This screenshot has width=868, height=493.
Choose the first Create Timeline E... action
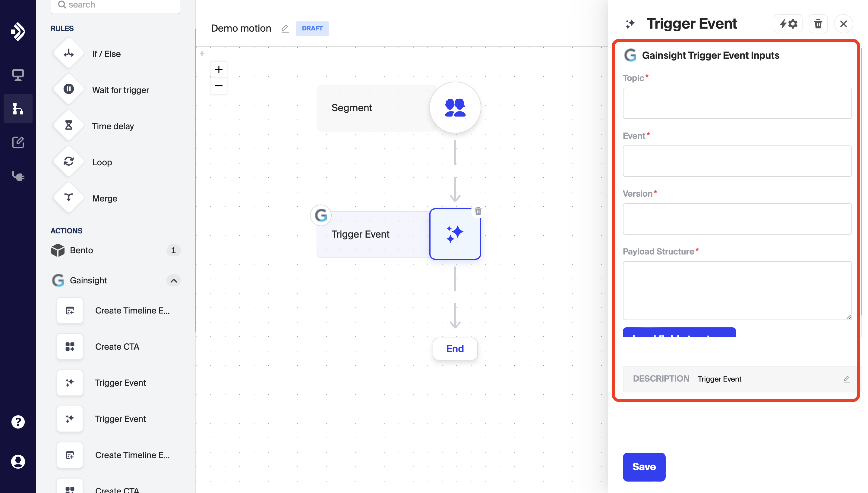[x=132, y=310]
